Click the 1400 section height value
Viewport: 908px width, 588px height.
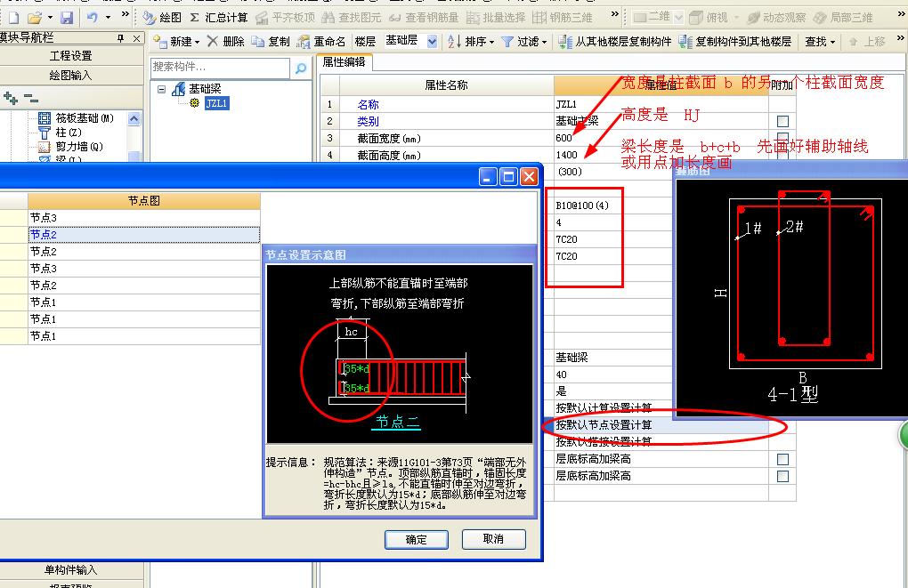tap(566, 155)
